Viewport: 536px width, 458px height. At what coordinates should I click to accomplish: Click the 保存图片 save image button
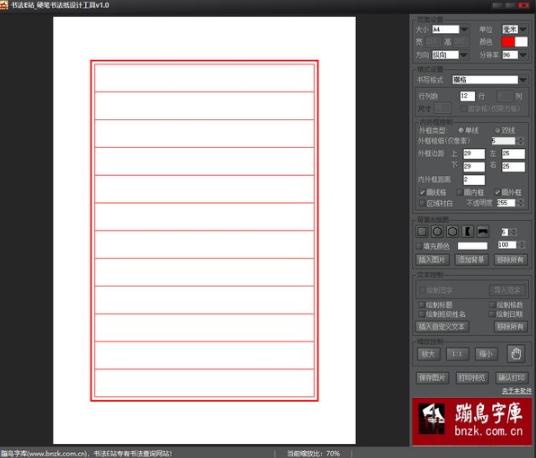pyautogui.click(x=432, y=378)
